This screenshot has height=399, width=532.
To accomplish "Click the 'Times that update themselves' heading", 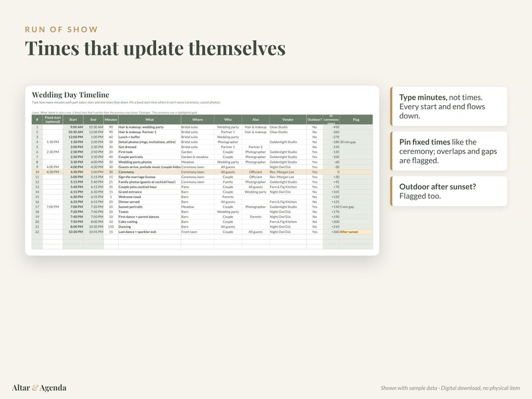I will click(x=155, y=48).
